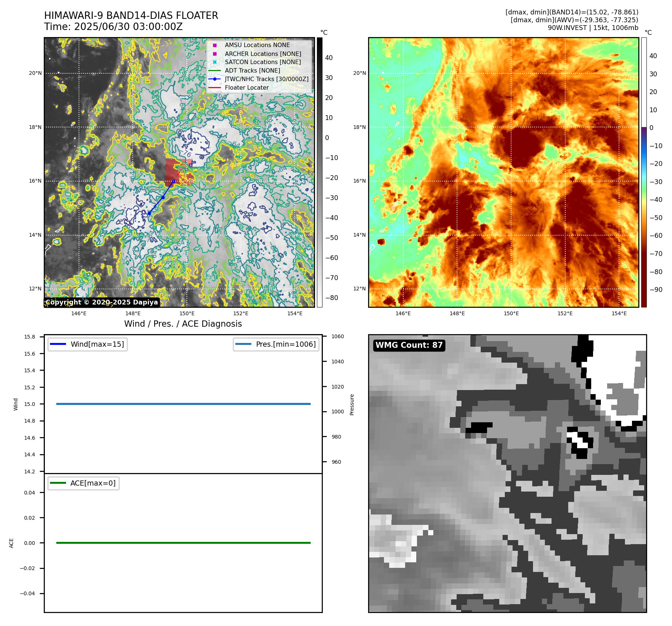Click the middle blue track point
Image resolution: width=672 pixels, height=626 pixels.
[163, 197]
